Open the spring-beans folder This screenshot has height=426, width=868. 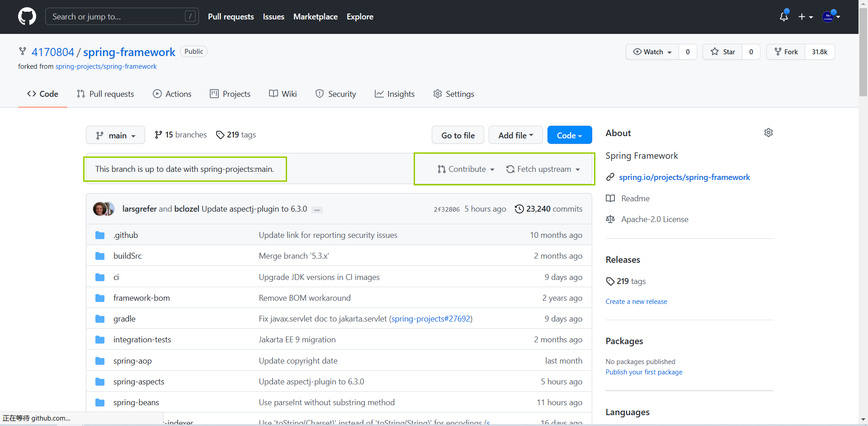click(x=136, y=402)
